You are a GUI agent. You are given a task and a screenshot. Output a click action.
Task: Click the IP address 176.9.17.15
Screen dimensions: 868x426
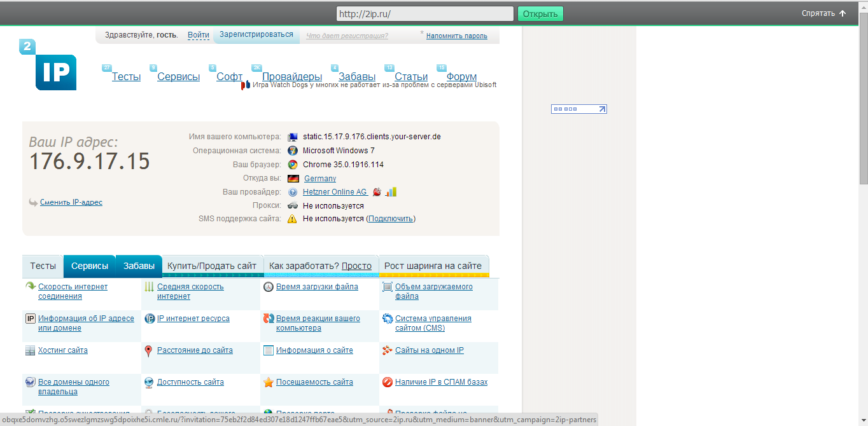[x=90, y=161]
